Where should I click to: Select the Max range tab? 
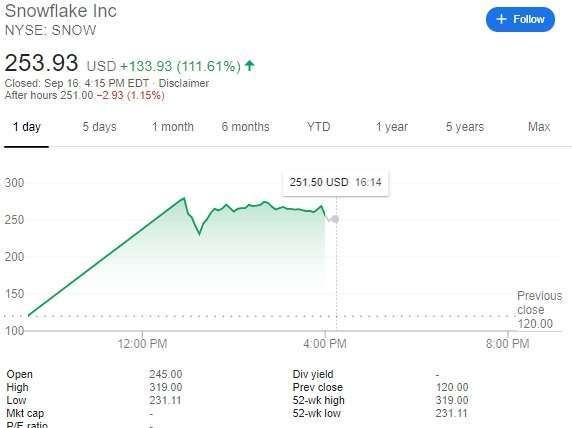pos(539,127)
